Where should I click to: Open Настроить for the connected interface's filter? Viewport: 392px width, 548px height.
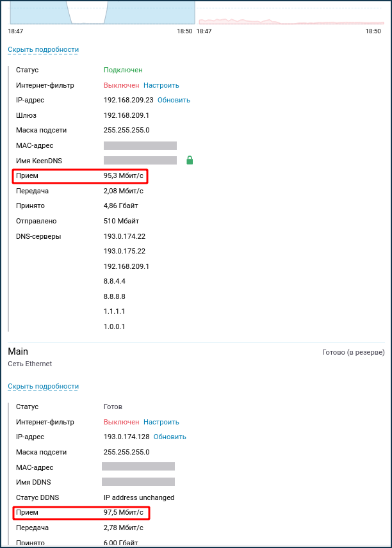(x=161, y=85)
